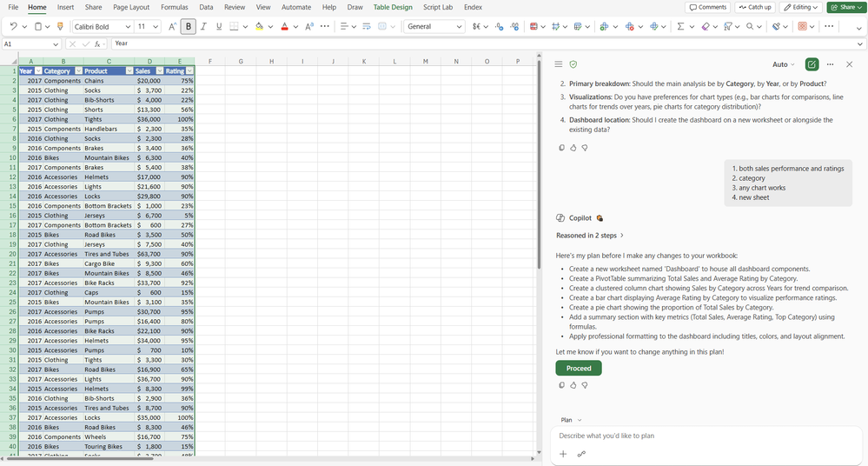Viewport: 868px width, 466px height.
Task: Expand Reasoned in 2 steps
Action: pyautogui.click(x=590, y=236)
